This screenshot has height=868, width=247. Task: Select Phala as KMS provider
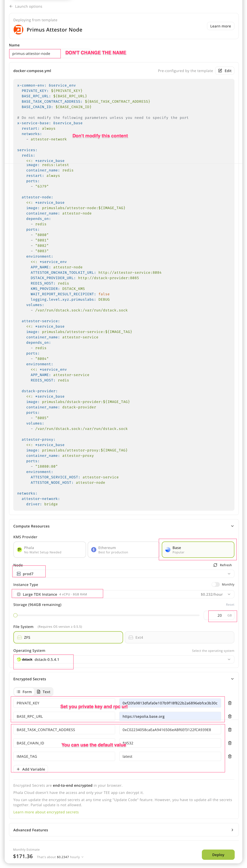(50, 550)
